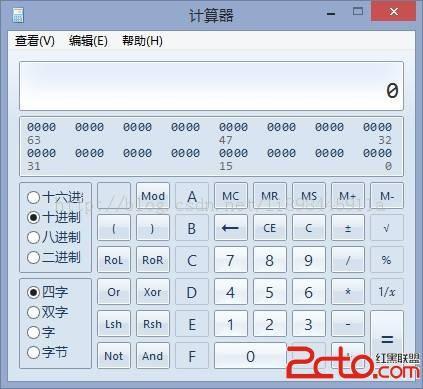
Task: Click the percent % button
Action: pyautogui.click(x=387, y=260)
